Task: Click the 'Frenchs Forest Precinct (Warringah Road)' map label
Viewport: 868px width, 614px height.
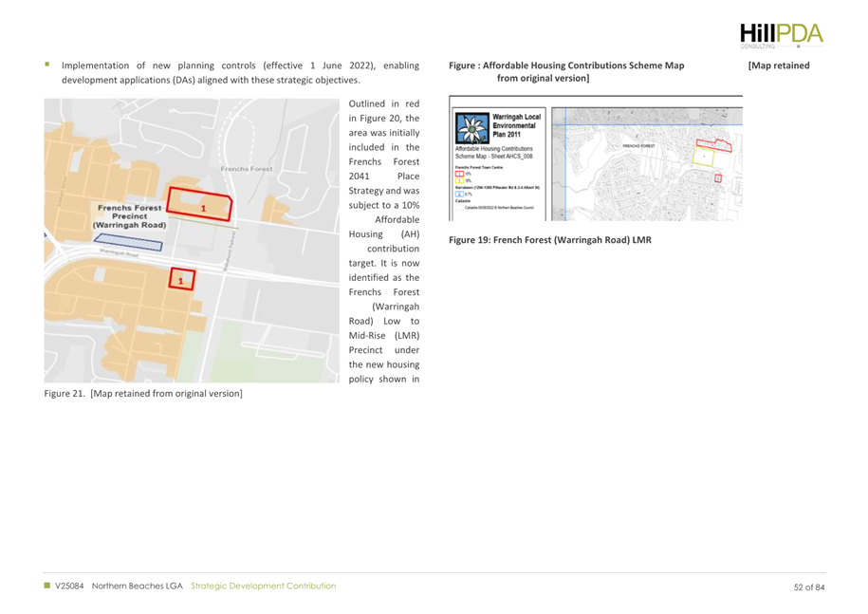Action: (x=126, y=215)
